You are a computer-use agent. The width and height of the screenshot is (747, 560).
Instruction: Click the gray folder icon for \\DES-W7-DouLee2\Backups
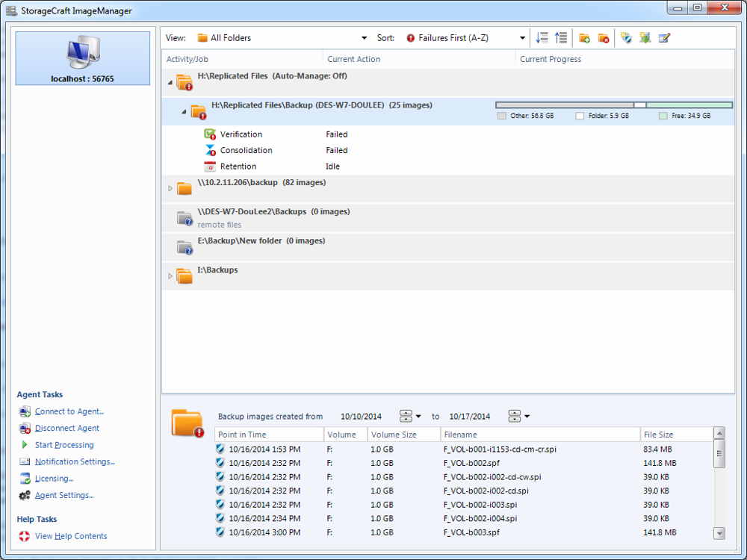click(x=185, y=218)
